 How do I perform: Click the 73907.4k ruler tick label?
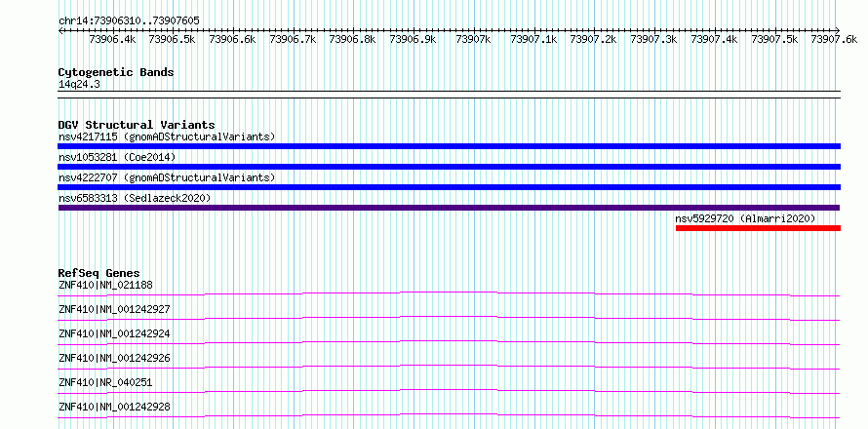714,39
